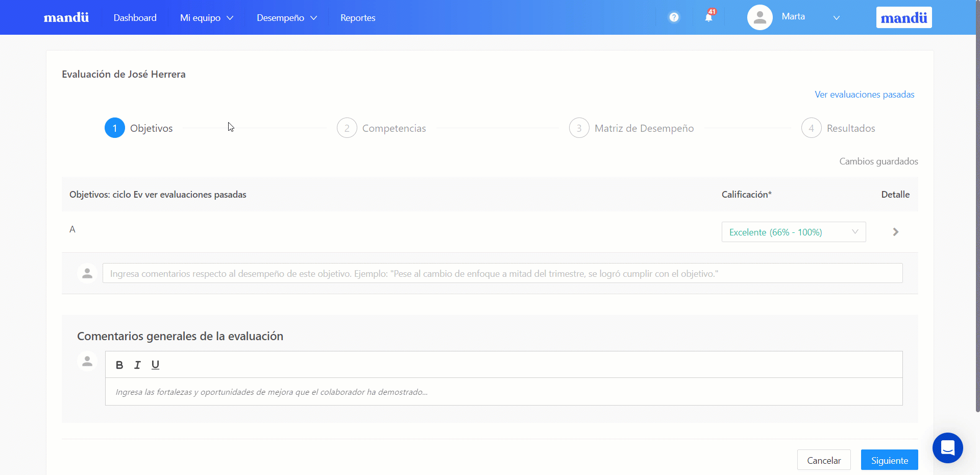Screen dimensions: 980x475
Task: Click Objetivos: ciclo Ev header text
Action: [158, 195]
